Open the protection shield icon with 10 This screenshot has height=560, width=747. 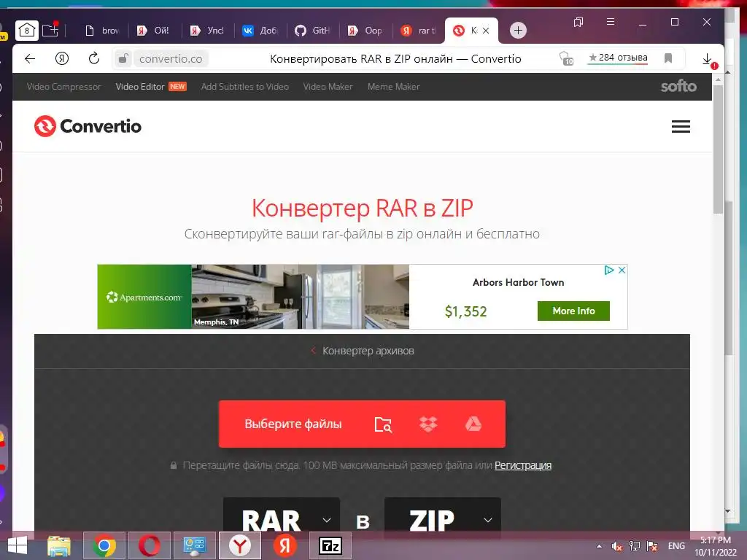565,58
